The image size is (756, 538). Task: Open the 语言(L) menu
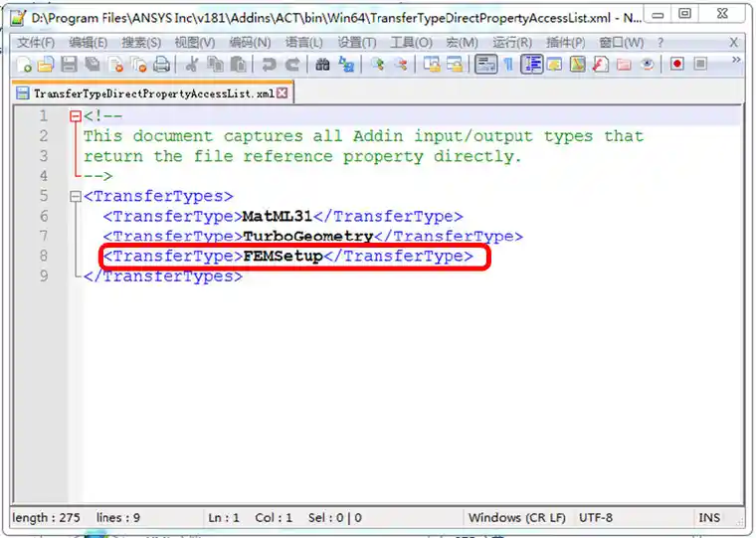click(x=303, y=43)
